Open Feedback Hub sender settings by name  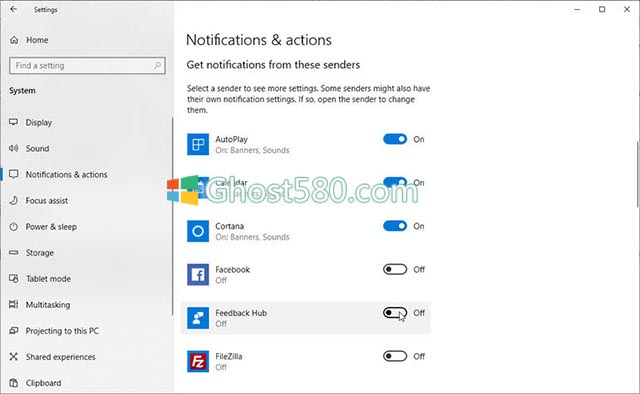pos(241,313)
